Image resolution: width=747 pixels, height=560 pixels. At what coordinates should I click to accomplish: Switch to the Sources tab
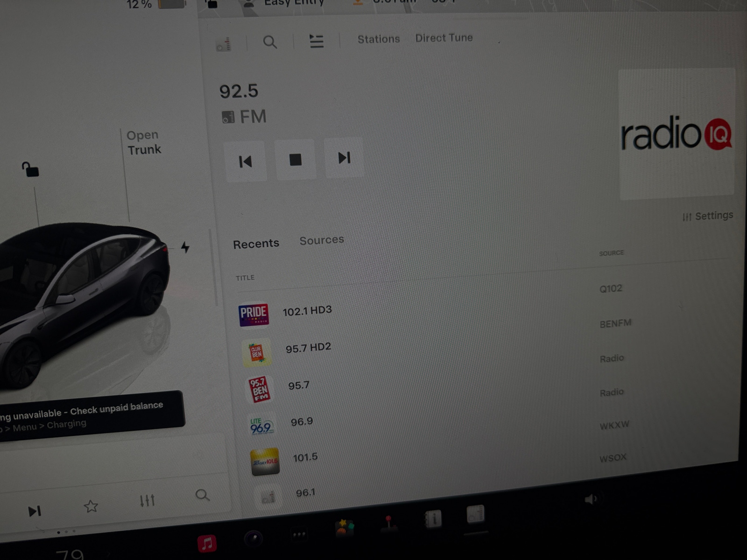[322, 240]
